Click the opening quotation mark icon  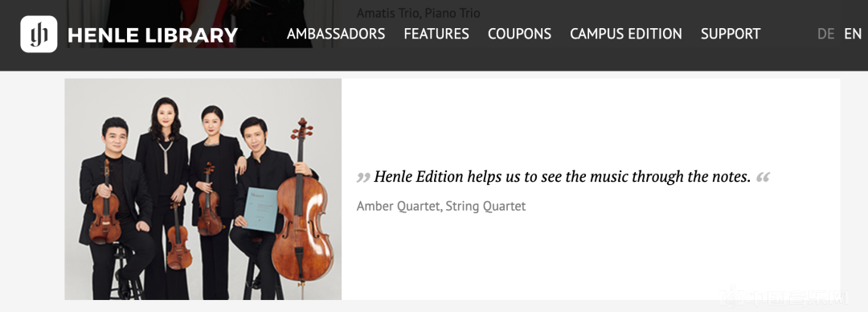363,178
